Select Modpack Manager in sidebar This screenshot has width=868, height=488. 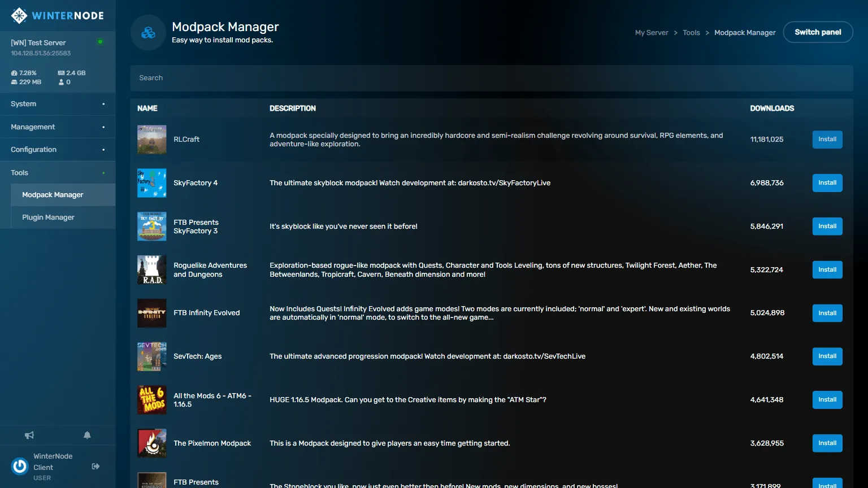pyautogui.click(x=63, y=195)
